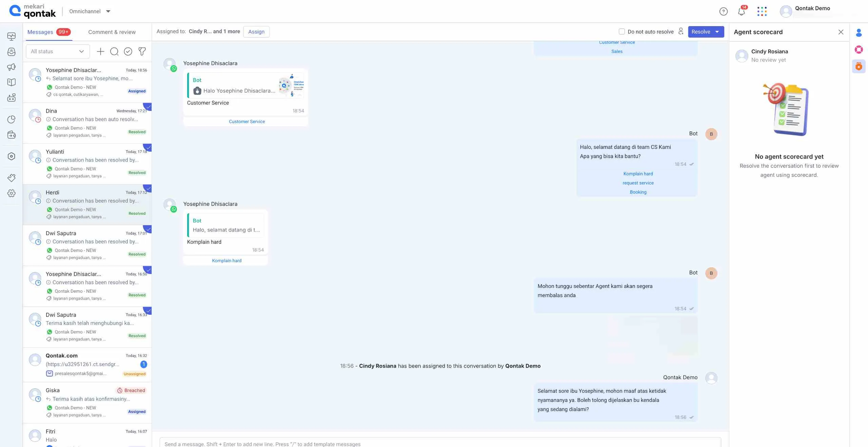Click the Assign button
Viewport: 868px width, 447px height.
click(256, 32)
